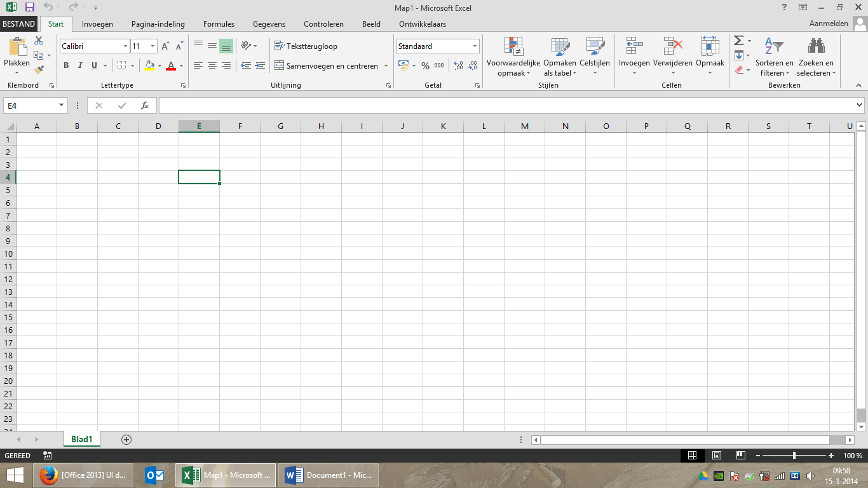The height and width of the screenshot is (488, 868).
Task: Expand the Samenvoegen en centreren dropdown arrow
Action: [386, 66]
